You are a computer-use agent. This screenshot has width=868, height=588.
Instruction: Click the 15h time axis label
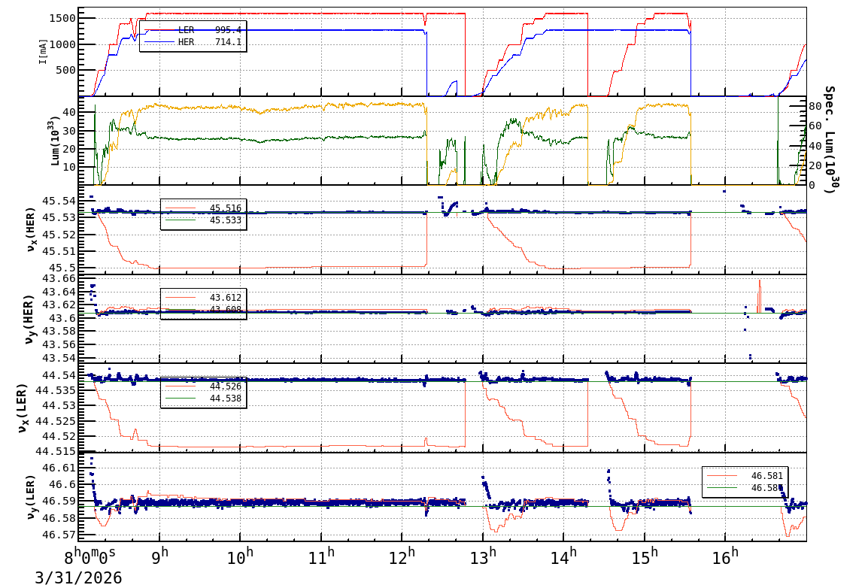645,556
